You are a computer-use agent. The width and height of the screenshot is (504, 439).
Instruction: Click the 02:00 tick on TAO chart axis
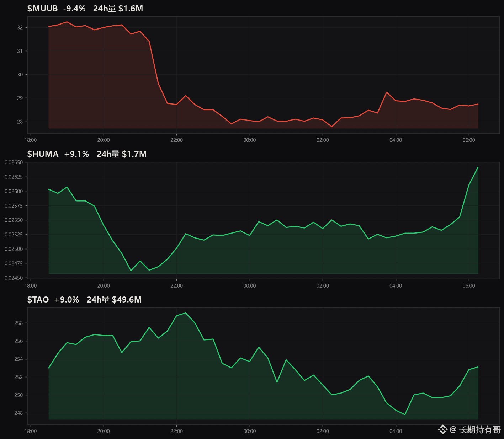point(323,431)
